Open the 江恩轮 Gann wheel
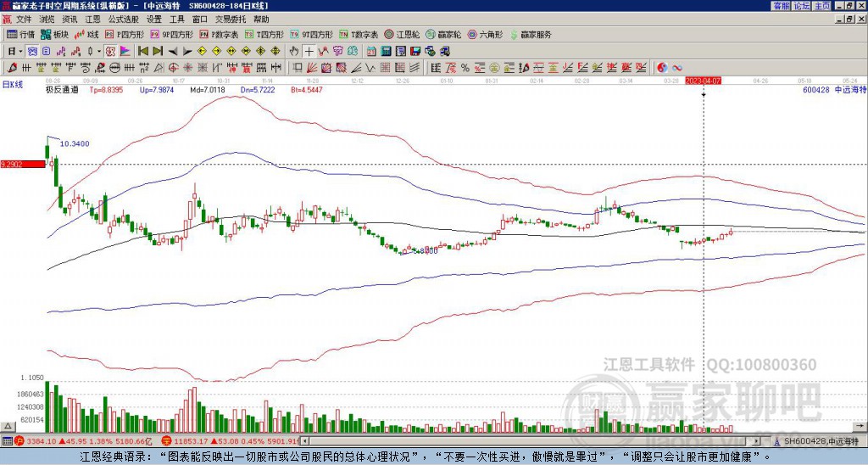The width and height of the screenshot is (868, 465). pos(402,34)
